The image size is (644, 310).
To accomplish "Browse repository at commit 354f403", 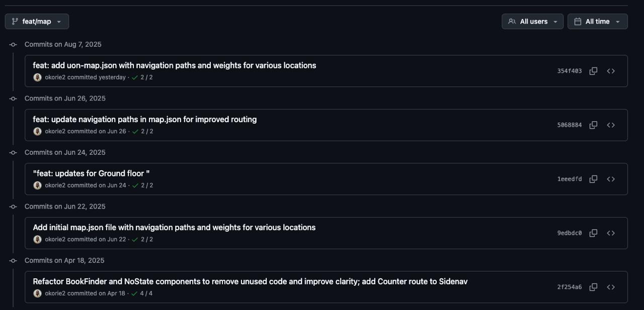I will click(611, 71).
